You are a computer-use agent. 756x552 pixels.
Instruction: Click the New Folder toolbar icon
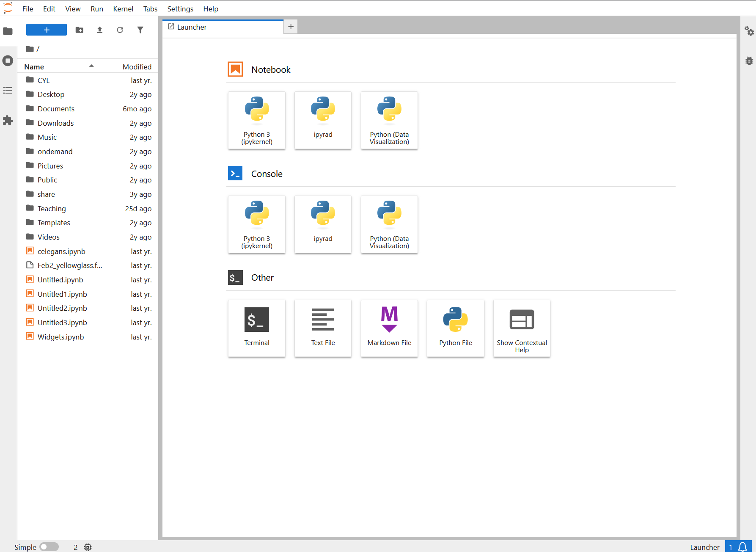coord(79,30)
